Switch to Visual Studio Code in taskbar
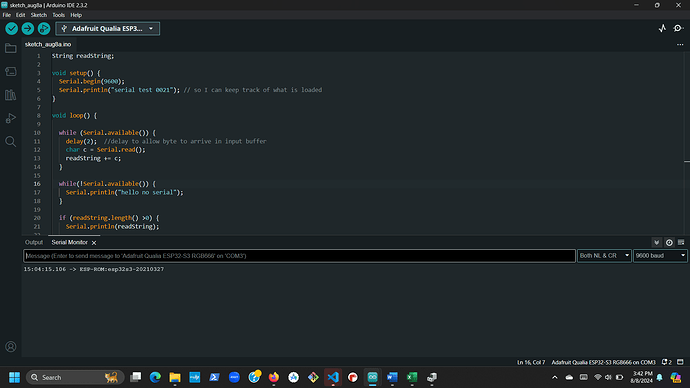 (x=333, y=377)
